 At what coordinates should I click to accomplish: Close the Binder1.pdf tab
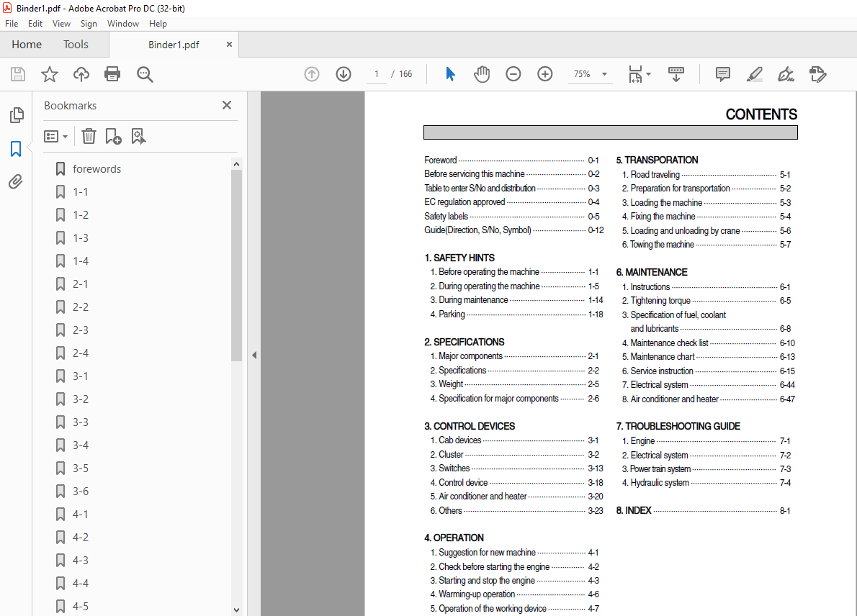(x=229, y=44)
